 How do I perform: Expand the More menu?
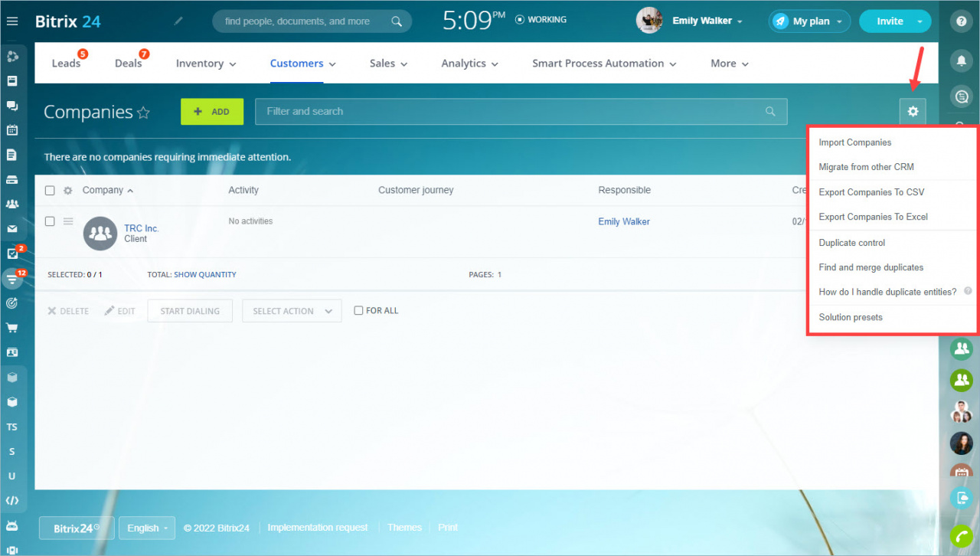pos(729,64)
